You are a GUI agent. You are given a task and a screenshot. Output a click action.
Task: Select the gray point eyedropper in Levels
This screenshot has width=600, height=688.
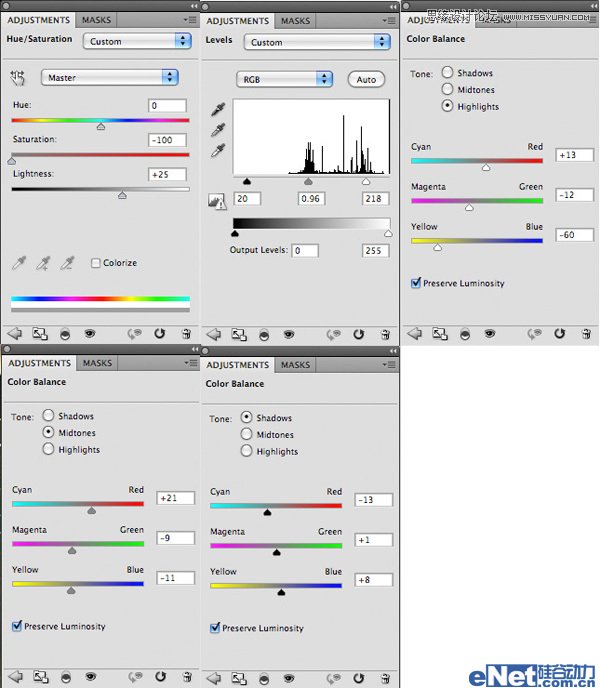(218, 130)
